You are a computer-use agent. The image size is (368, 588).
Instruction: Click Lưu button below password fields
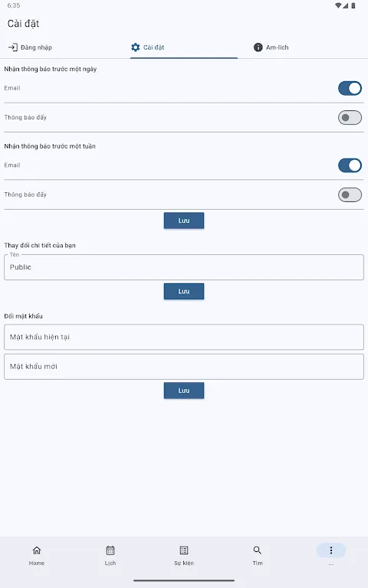[184, 390]
